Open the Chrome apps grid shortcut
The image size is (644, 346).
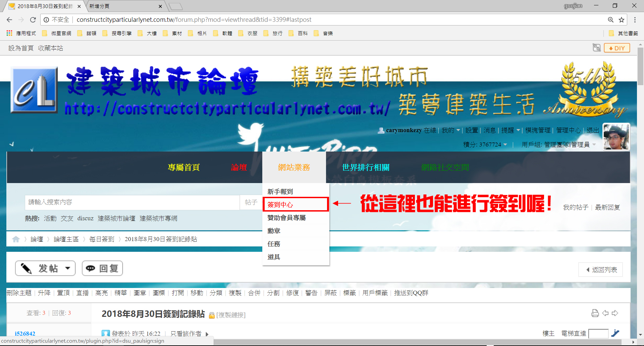pyautogui.click(x=9, y=33)
